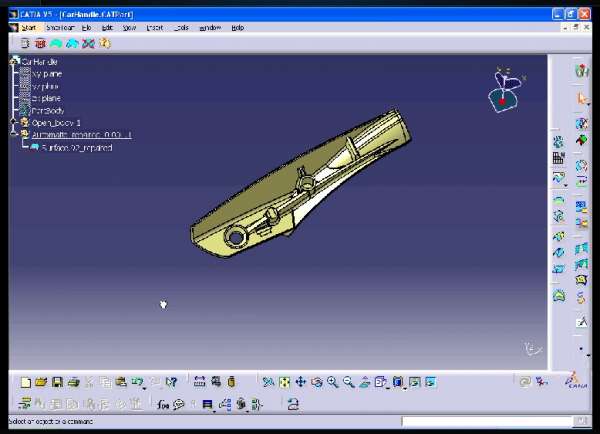Viewport: 600px width, 434px height.
Task: Save the part with the floppy disk icon
Action: click(57, 382)
